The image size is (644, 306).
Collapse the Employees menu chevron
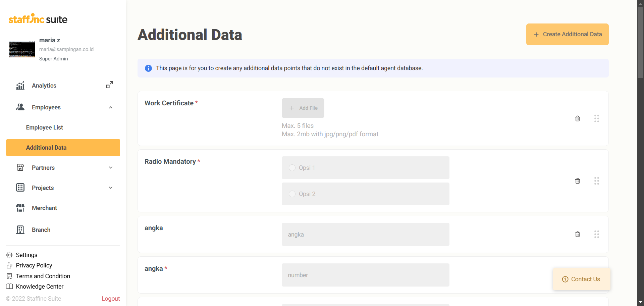tap(111, 107)
